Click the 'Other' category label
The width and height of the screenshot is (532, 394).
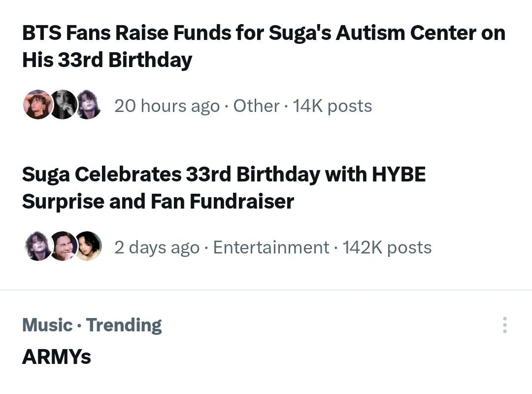(256, 106)
